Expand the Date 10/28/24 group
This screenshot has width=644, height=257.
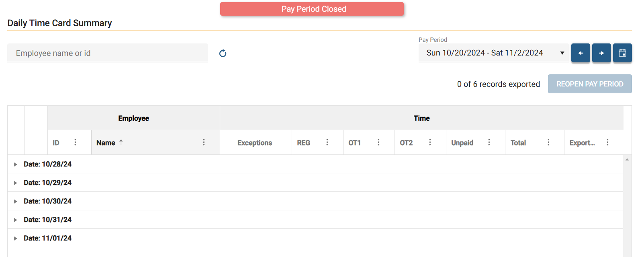[15, 164]
